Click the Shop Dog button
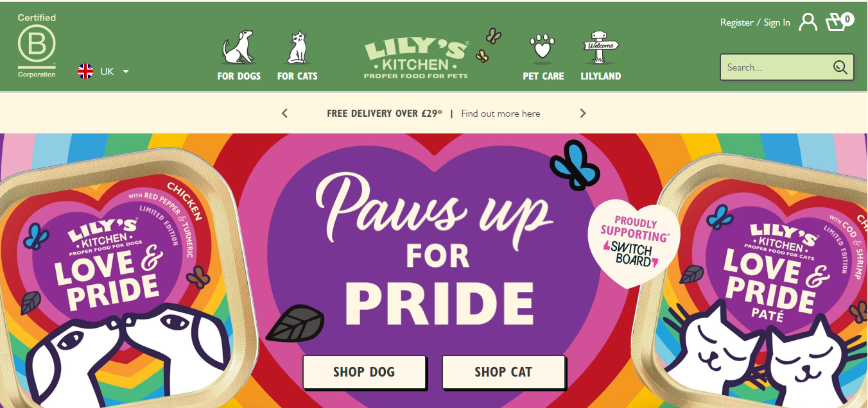This screenshot has width=868, height=408. 364,372
